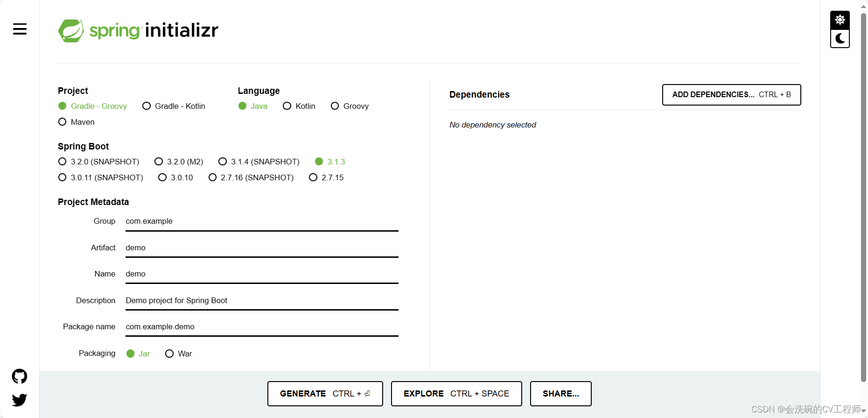Focus the Name input field

pyautogui.click(x=262, y=274)
